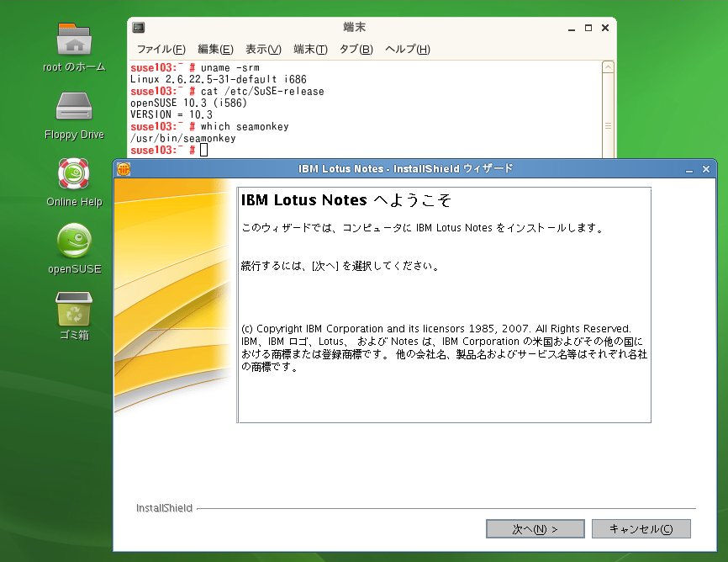Click the wizard title 'IBM Lotus Notes - InstallShield ウィザード'
The height and width of the screenshot is (562, 728).
(x=406, y=169)
